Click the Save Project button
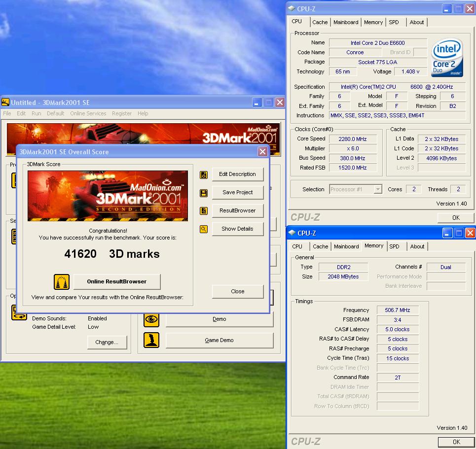The height and width of the screenshot is (449, 476). point(237,192)
